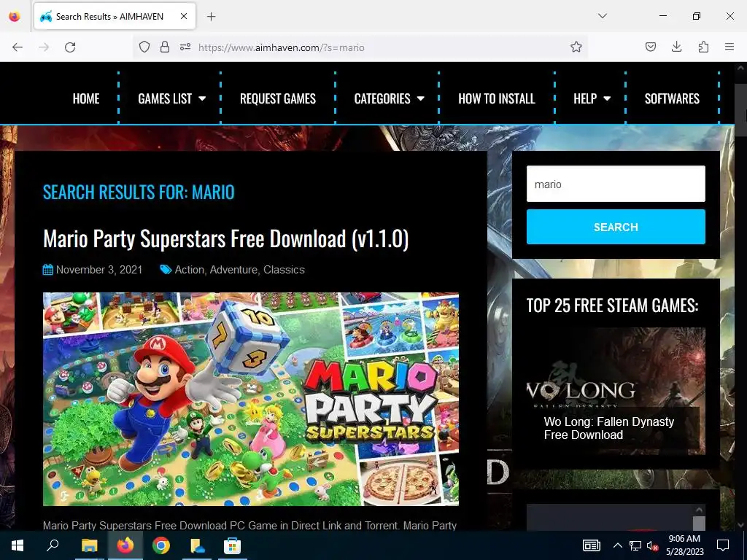This screenshot has height=560, width=747.
Task: Expand the HELP dropdown arrow
Action: pyautogui.click(x=607, y=99)
